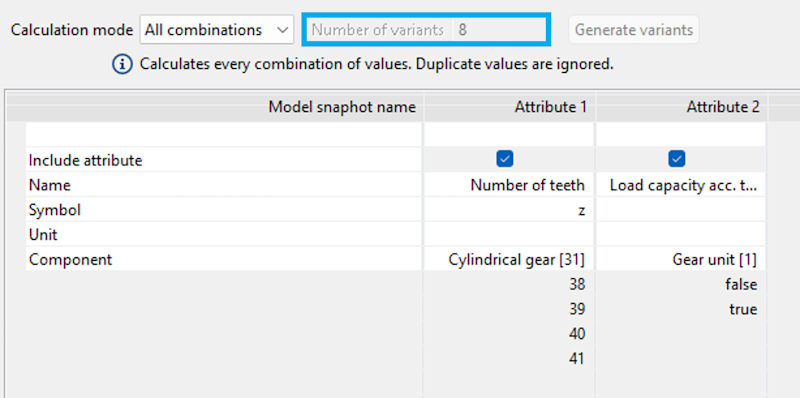Click the empty Unit cell under Attribute 1
The image size is (800, 398).
point(509,235)
